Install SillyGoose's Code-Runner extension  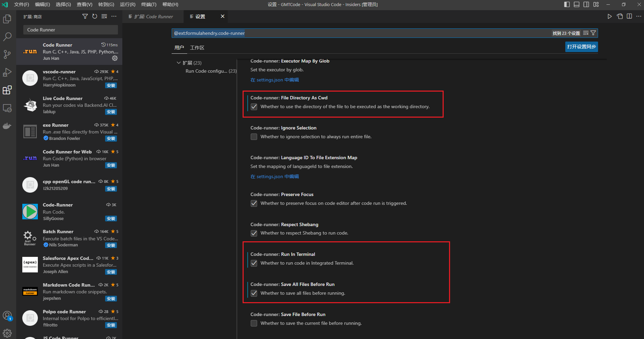pyautogui.click(x=111, y=219)
